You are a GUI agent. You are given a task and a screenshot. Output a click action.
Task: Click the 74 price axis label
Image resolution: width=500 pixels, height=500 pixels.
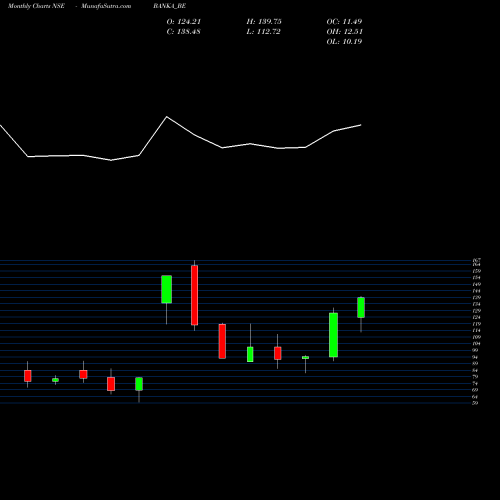point(475,383)
